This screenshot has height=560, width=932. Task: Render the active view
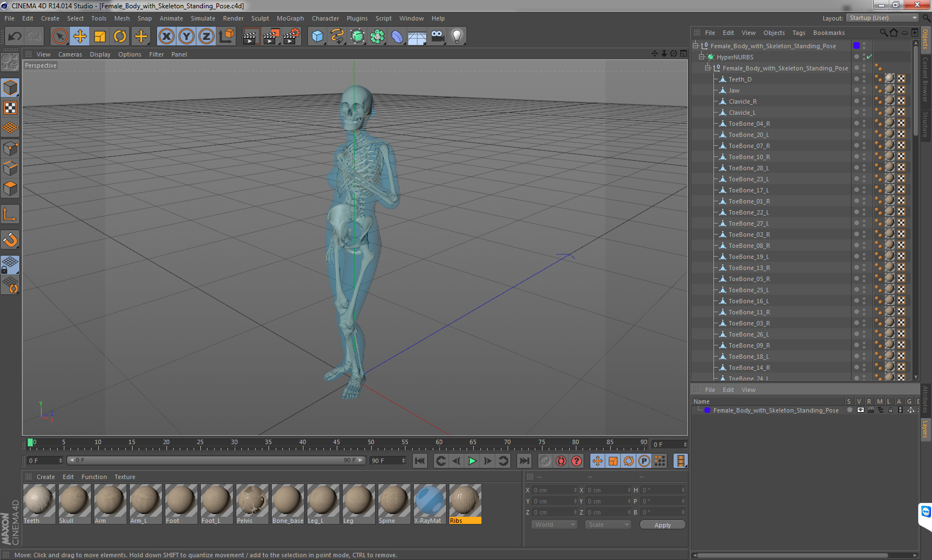point(251,37)
